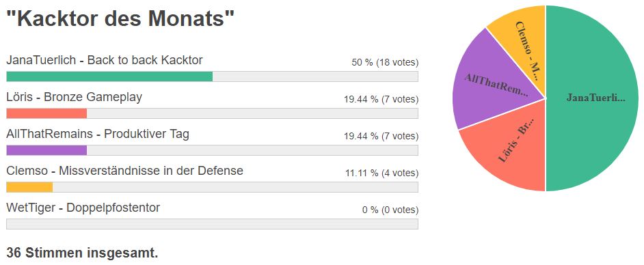
Task: Click the red Löris progress bar
Action: coord(213,113)
